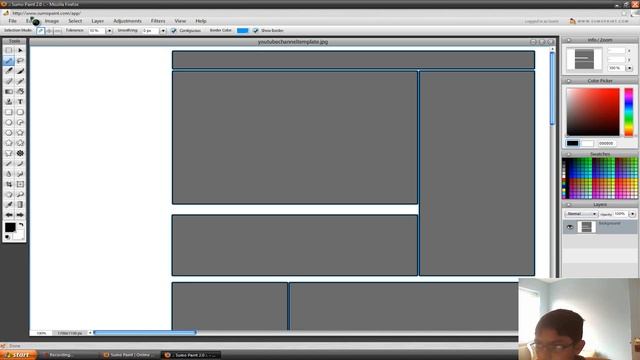Select the Blur droplet tool
Screen dimensions: 640x360
[9, 174]
